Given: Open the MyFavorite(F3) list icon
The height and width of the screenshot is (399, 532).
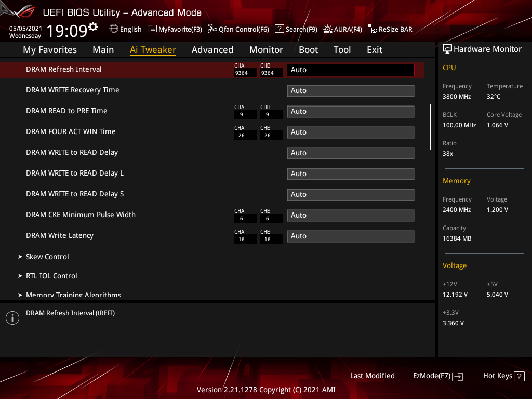Looking at the screenshot, I should point(152,29).
